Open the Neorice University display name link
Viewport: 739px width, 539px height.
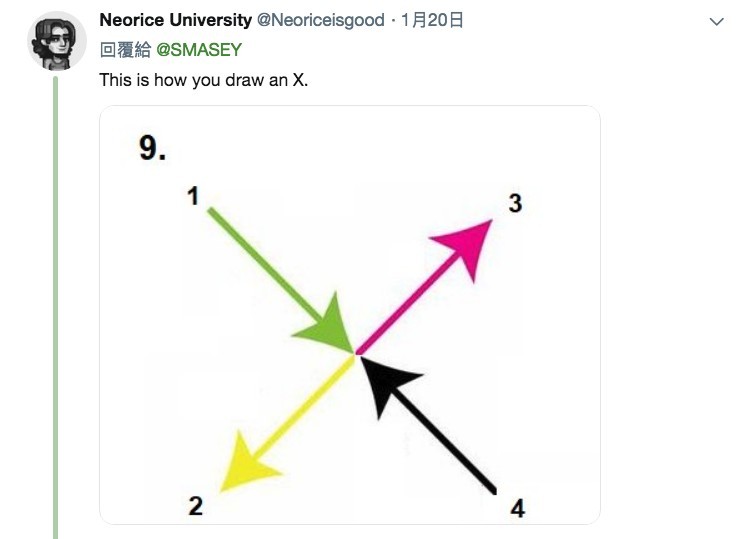point(175,20)
